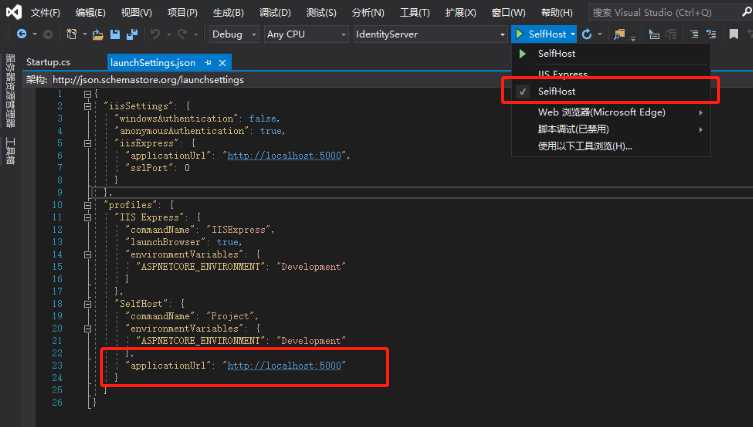Open the Any CPU platform dropdown
This screenshot has width=753, height=427.
pos(306,35)
